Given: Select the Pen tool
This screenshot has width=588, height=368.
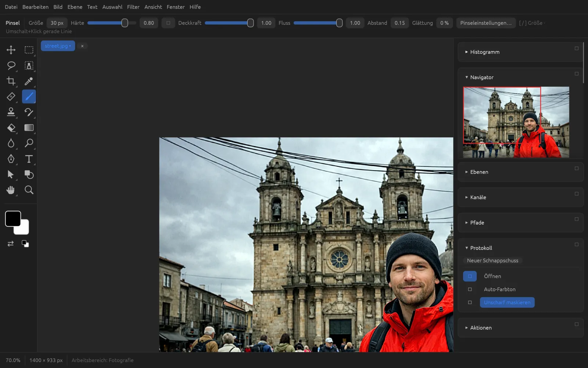Looking at the screenshot, I should point(11,159).
